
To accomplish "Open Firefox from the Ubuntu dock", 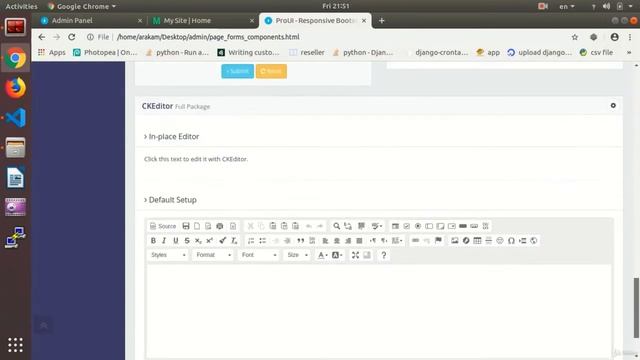I will point(16,88).
